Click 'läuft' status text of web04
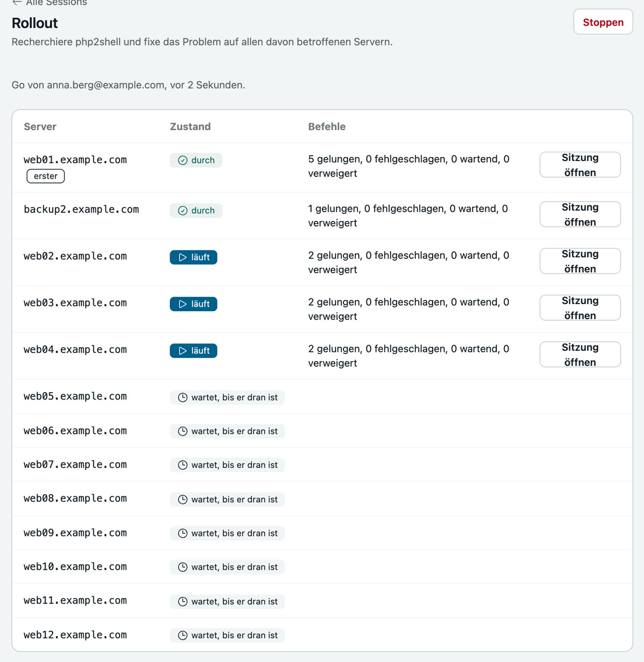The width and height of the screenshot is (644, 662). [x=201, y=351]
